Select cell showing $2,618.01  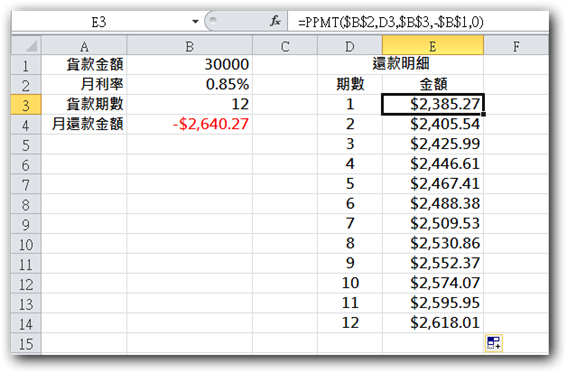433,323
